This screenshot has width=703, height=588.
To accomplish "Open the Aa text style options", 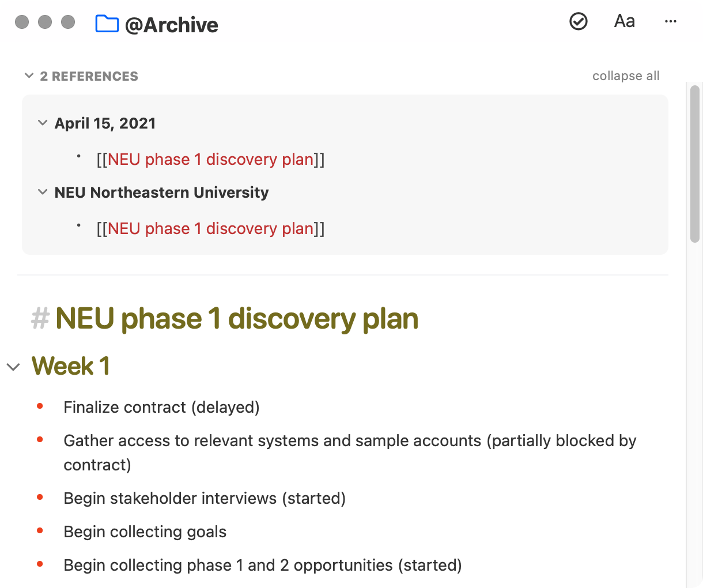I will tap(625, 21).
